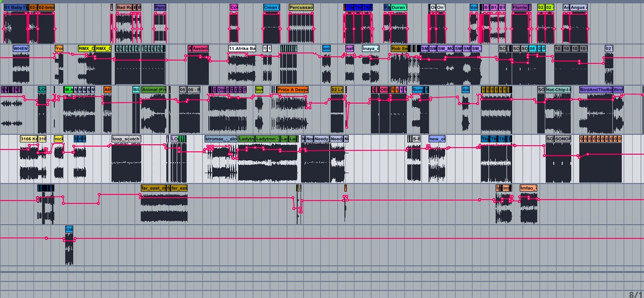
Task: Select the 'Animal (Fr' green clip
Action: [x=154, y=89]
